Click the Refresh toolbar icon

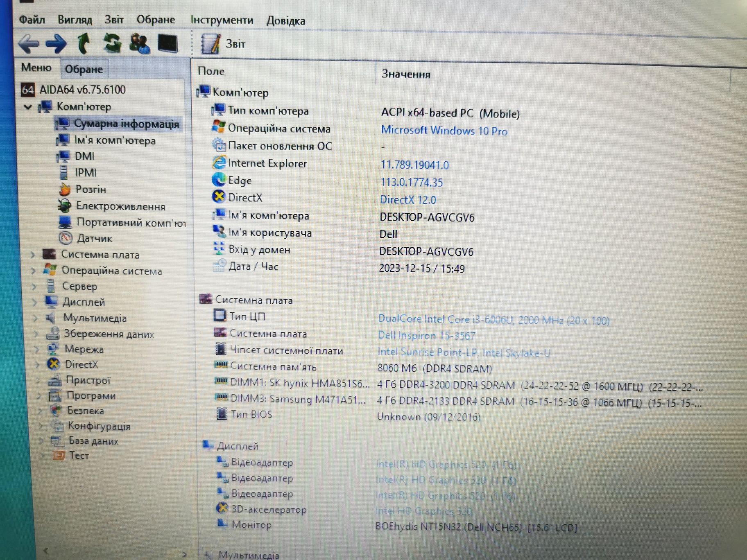tap(112, 43)
